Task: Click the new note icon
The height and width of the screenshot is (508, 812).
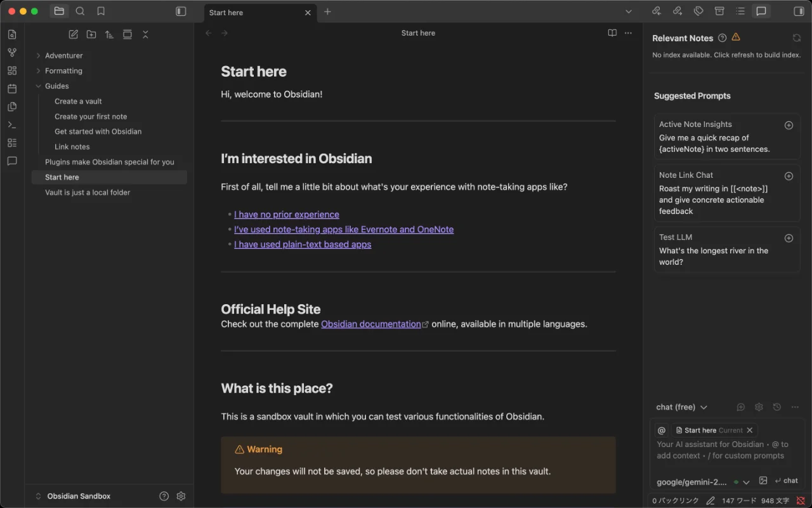Action: pos(74,35)
